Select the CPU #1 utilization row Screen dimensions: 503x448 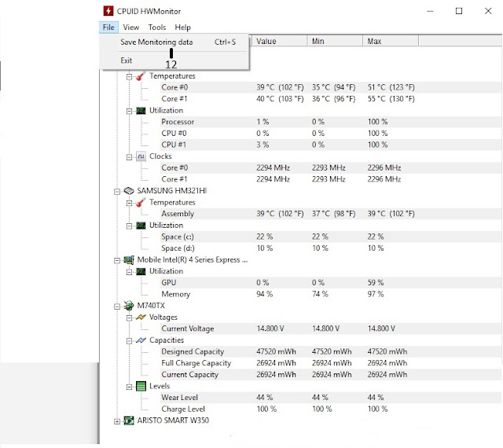[x=330, y=145]
